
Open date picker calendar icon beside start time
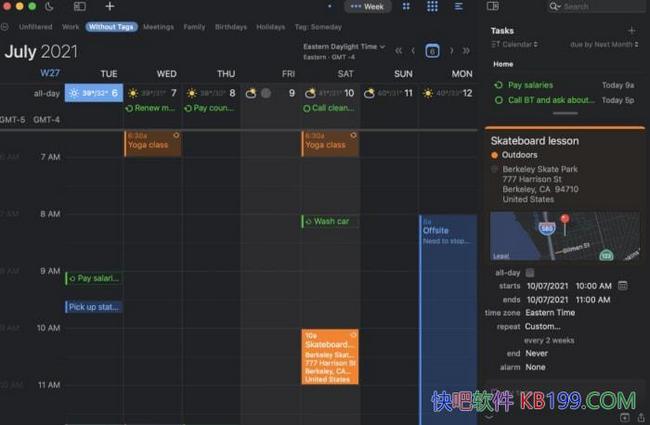click(x=623, y=286)
